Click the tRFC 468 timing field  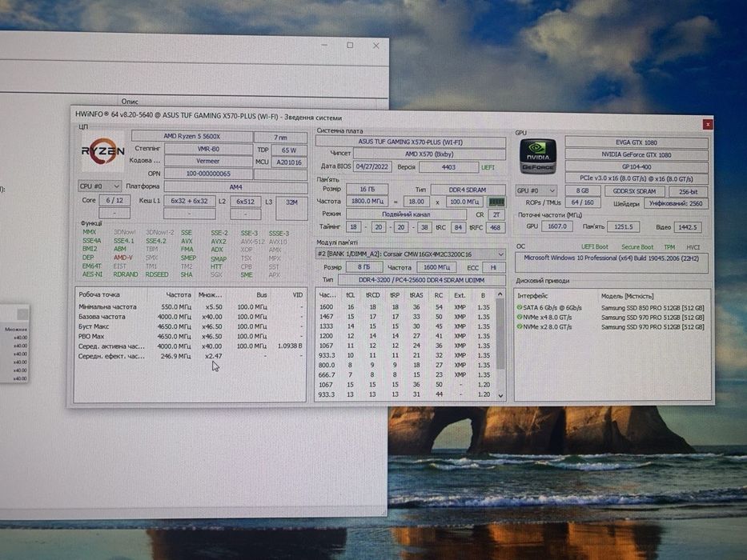(496, 228)
